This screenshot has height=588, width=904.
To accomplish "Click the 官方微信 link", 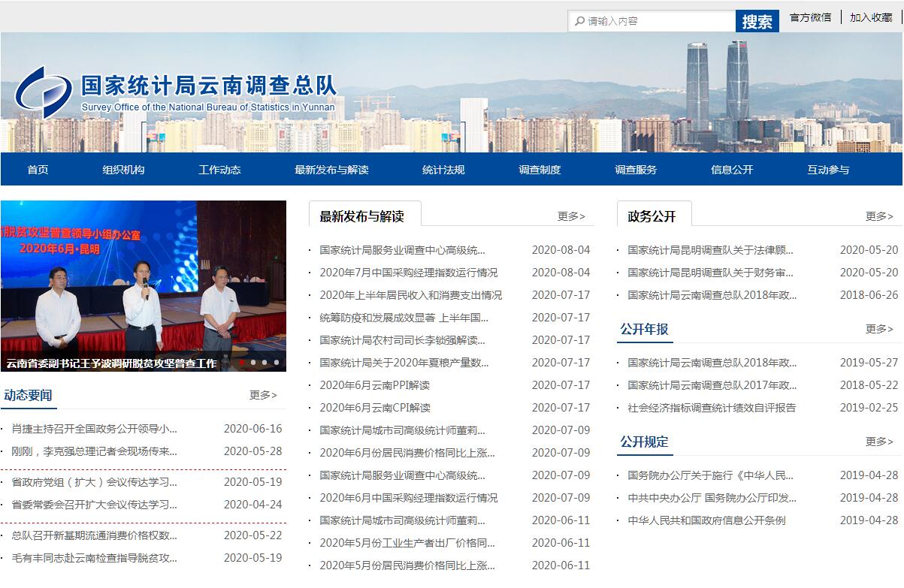I will [810, 17].
